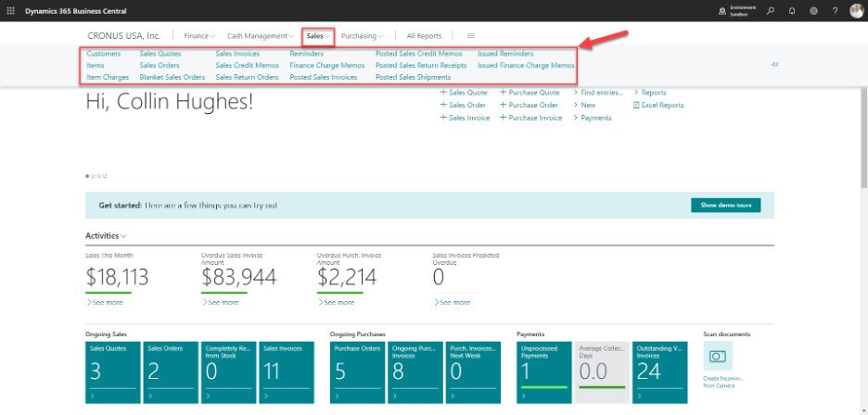Click the pin icon in the Sales submenu
The width and height of the screenshot is (868, 415).
(773, 64)
